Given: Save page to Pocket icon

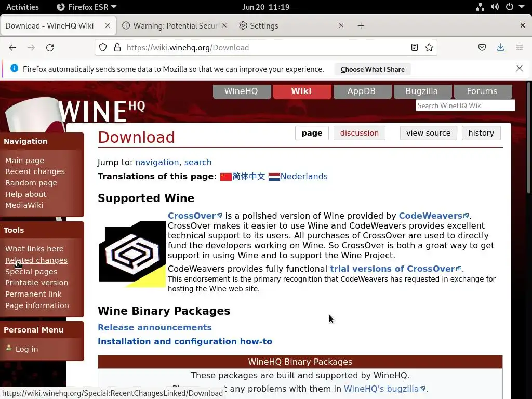Looking at the screenshot, I should click(482, 47).
